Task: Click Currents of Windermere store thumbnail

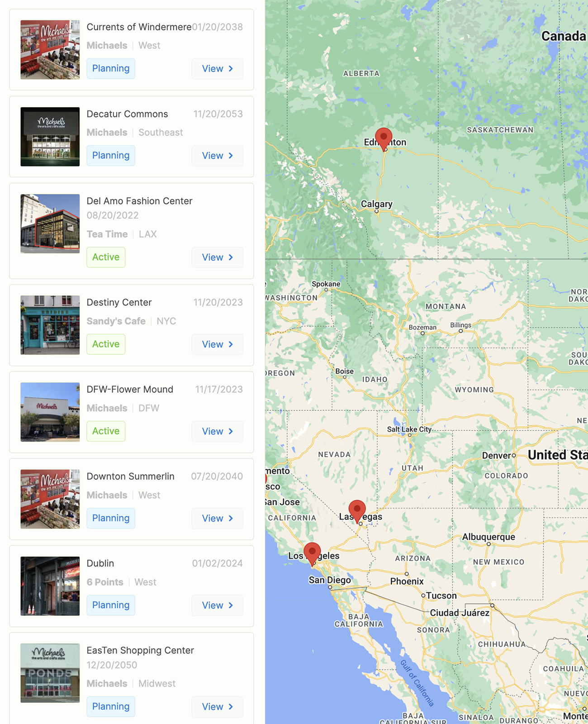Action: tap(50, 50)
